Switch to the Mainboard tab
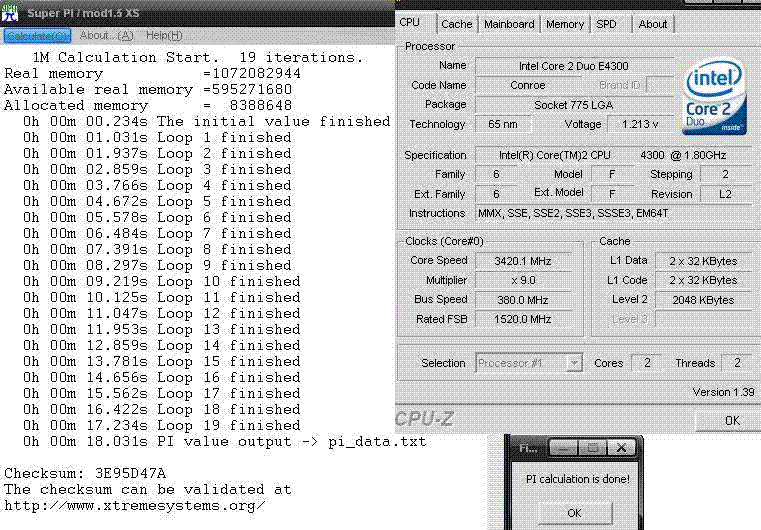This screenshot has height=530, width=761. pyautogui.click(x=510, y=24)
